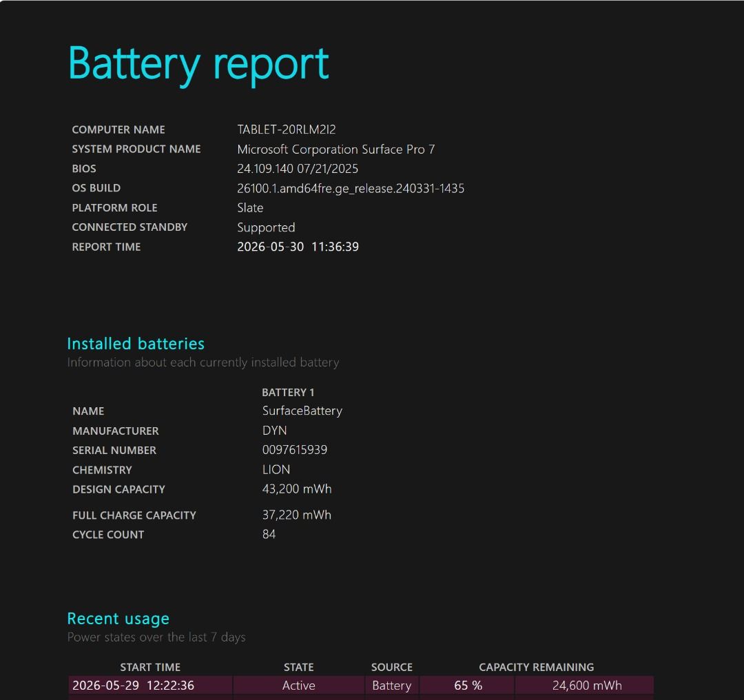The width and height of the screenshot is (744, 700).
Task: Select cycle count value 84
Action: pos(269,535)
